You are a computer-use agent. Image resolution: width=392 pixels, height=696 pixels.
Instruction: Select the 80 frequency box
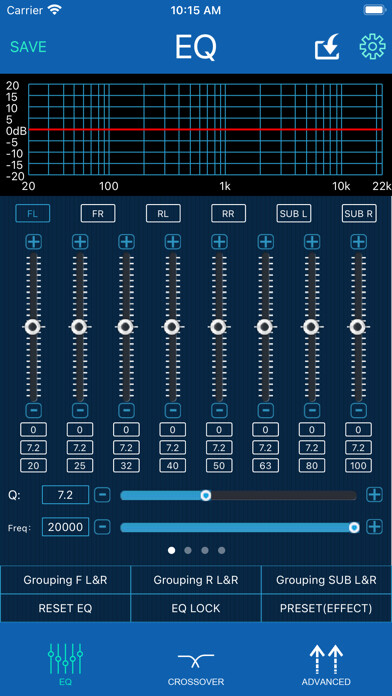click(x=312, y=466)
